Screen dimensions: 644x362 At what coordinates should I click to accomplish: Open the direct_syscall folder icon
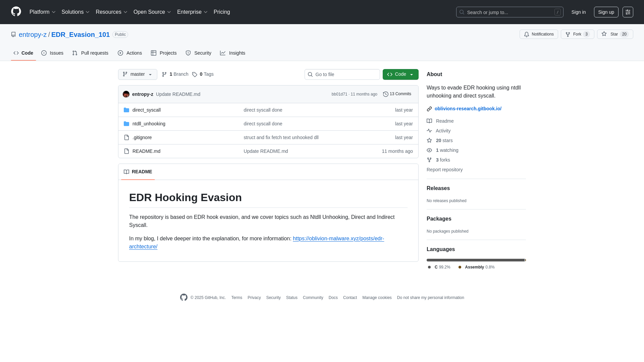coord(126,110)
